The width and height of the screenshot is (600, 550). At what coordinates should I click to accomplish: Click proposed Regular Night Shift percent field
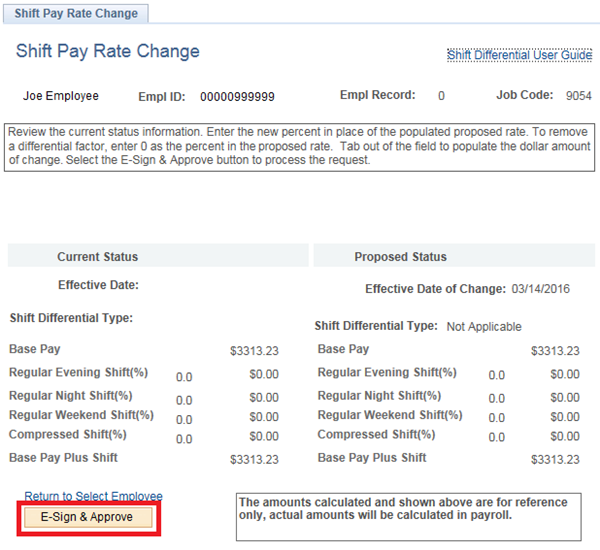[496, 399]
